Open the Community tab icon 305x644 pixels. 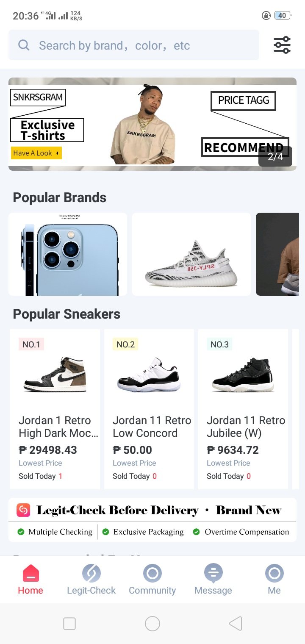(152, 574)
